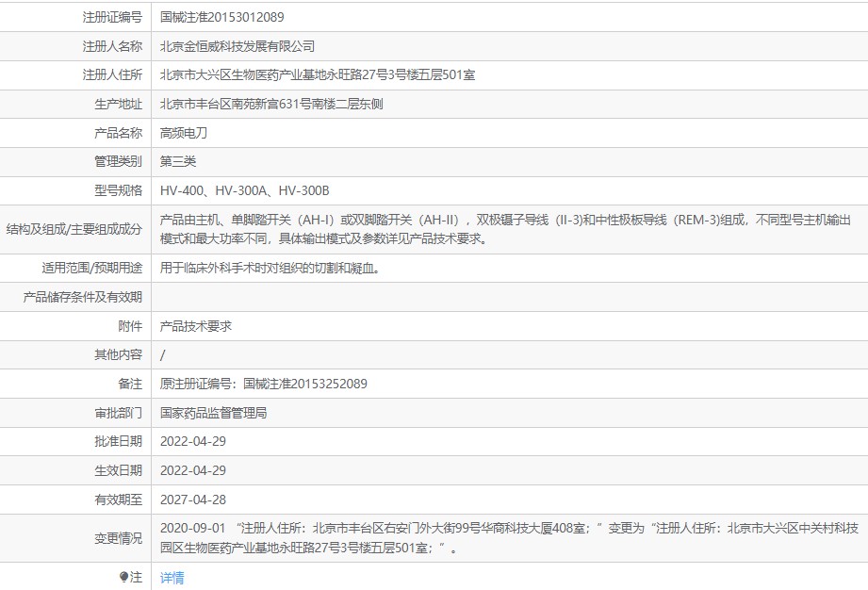The image size is (868, 590).
Task: Select 2022-04-29 in the 批准日期 row
Action: pos(193,442)
